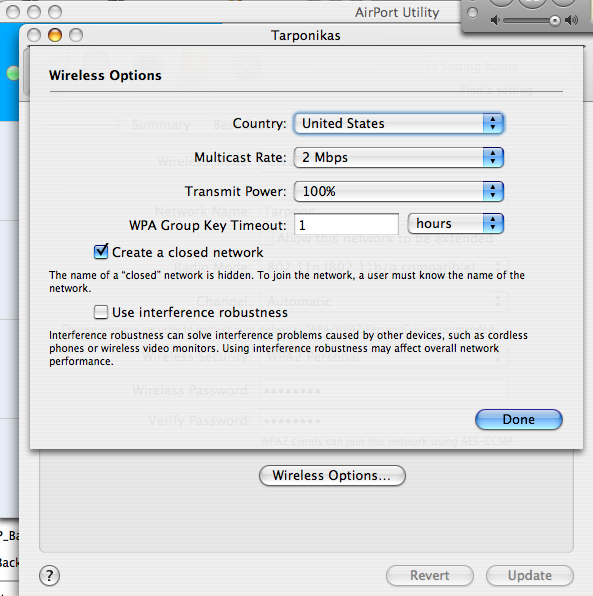Screen dimensions: 593x596
Task: Click the Wireless Options heading text
Action: (x=105, y=75)
